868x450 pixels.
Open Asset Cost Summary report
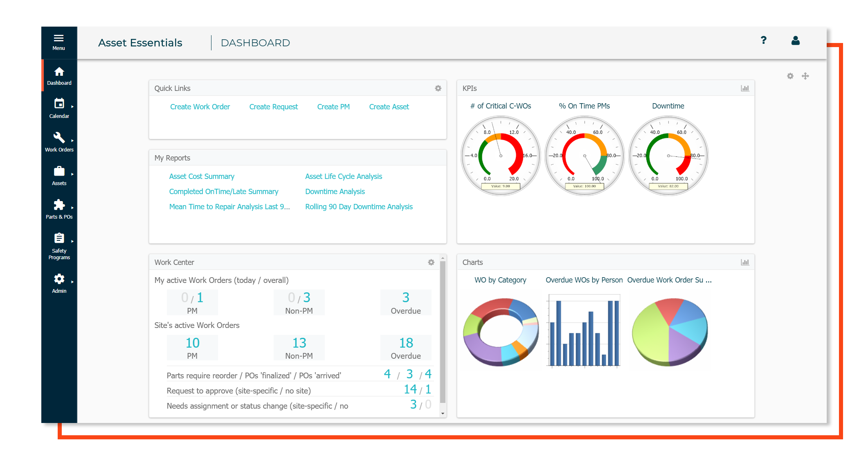[x=202, y=176]
